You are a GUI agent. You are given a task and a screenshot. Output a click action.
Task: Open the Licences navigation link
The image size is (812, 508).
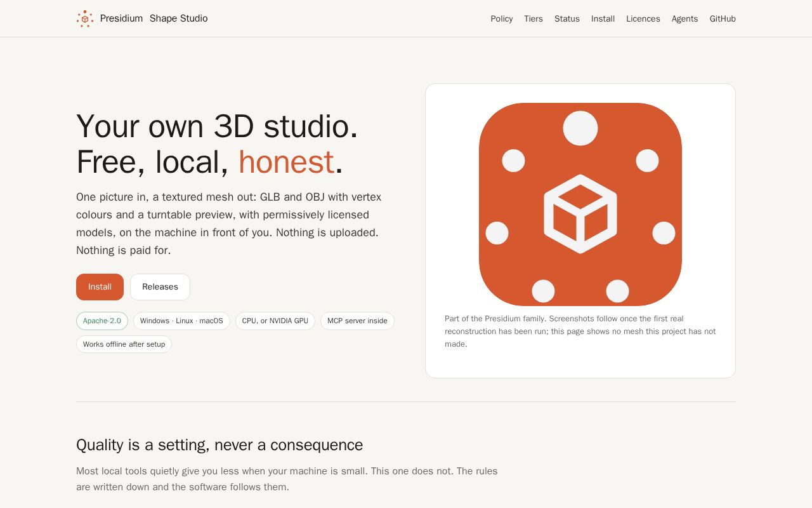click(x=643, y=19)
